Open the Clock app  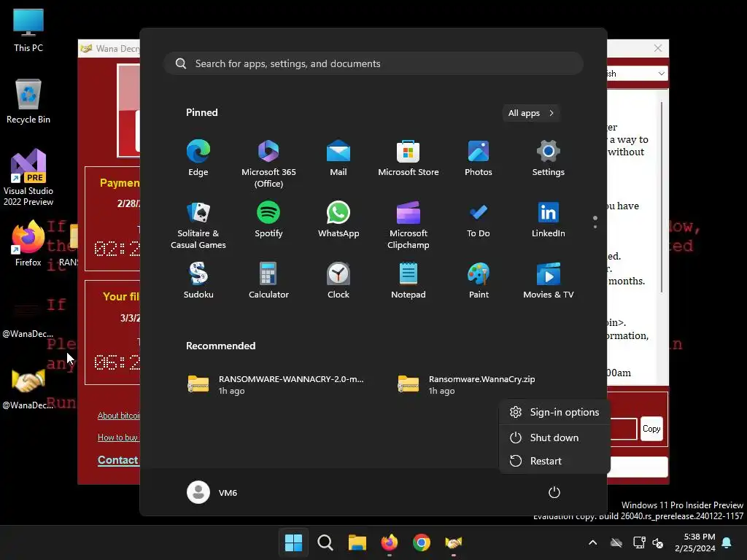point(338,281)
